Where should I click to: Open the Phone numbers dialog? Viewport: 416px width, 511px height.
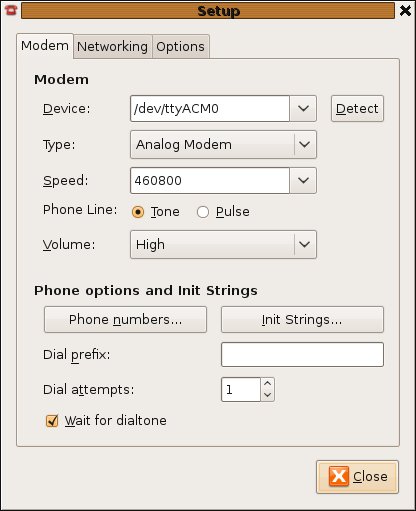point(125,319)
